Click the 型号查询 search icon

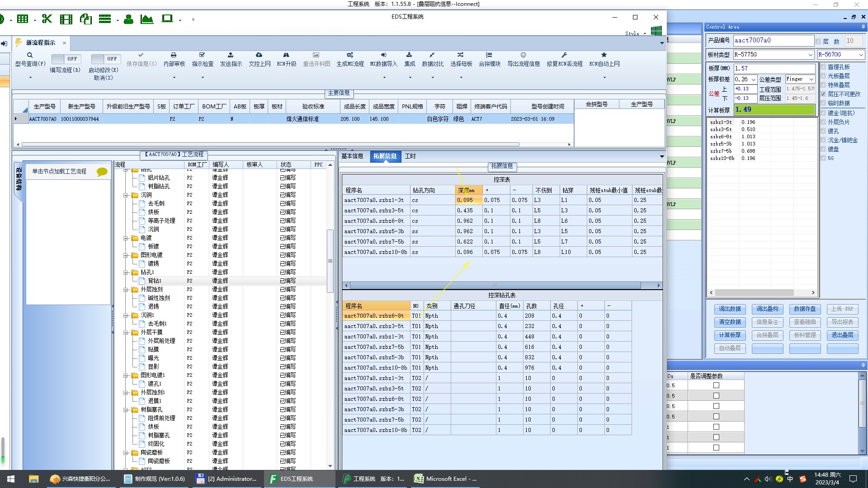click(30, 55)
